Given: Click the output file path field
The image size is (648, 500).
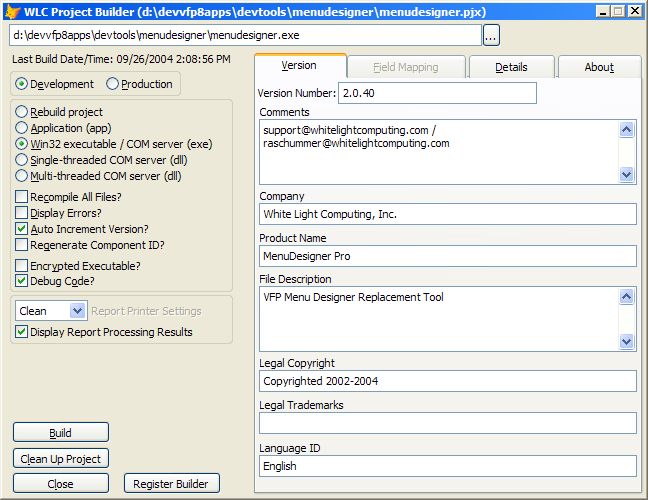Looking at the screenshot, I should tap(245, 35).
